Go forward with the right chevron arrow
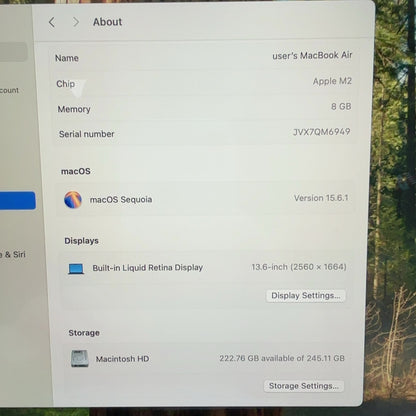The image size is (416, 416). click(76, 22)
